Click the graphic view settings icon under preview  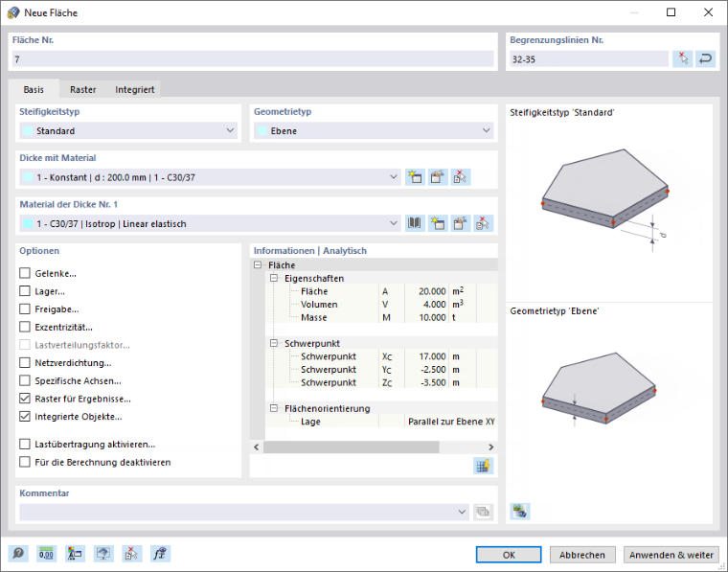point(519,512)
